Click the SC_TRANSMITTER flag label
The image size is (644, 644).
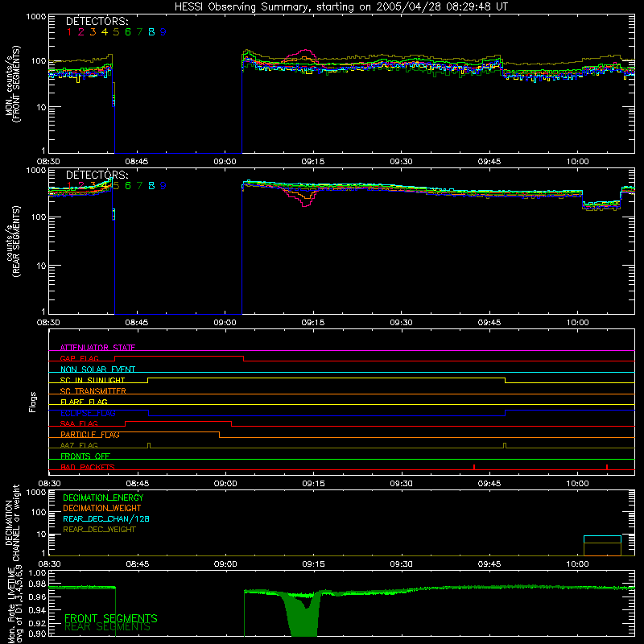tap(93, 391)
